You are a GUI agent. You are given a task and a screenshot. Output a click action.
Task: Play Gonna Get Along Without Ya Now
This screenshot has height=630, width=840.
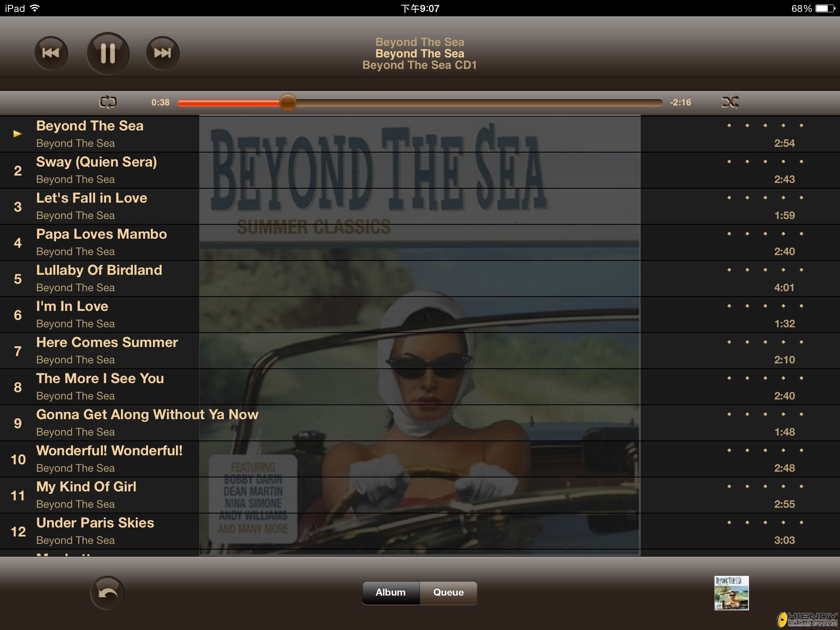420,423
